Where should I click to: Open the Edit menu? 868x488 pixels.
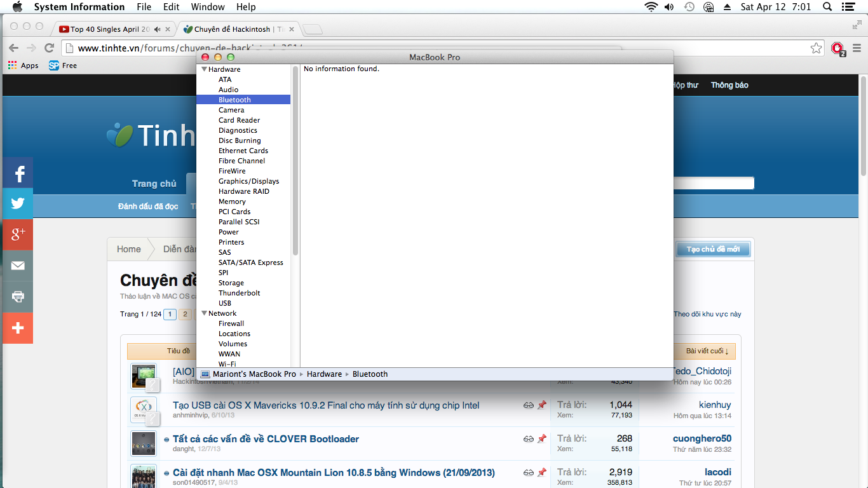coord(171,7)
